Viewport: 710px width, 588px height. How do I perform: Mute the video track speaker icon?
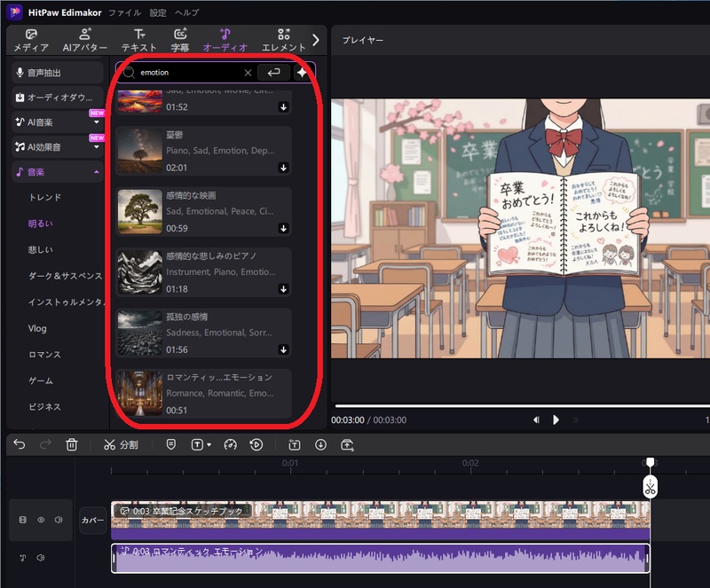click(x=59, y=520)
